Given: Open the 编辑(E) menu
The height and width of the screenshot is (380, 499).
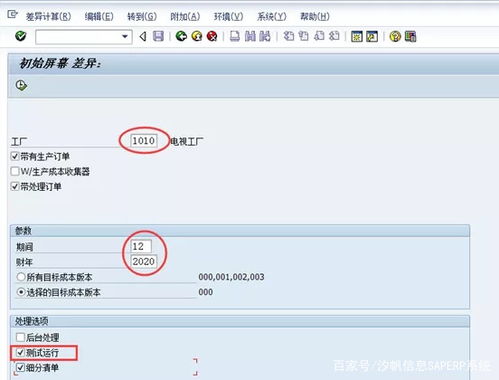Looking at the screenshot, I should coord(99,16).
